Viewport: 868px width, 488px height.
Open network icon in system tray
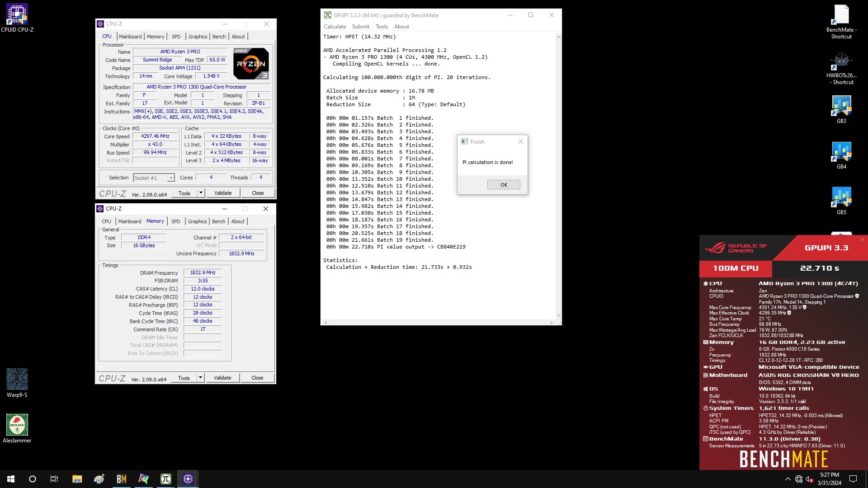tap(799, 479)
